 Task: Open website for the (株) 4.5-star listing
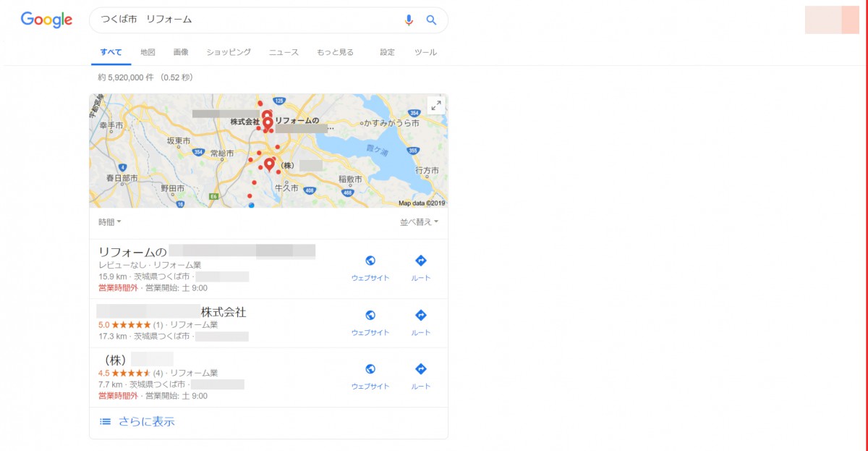tap(370, 376)
